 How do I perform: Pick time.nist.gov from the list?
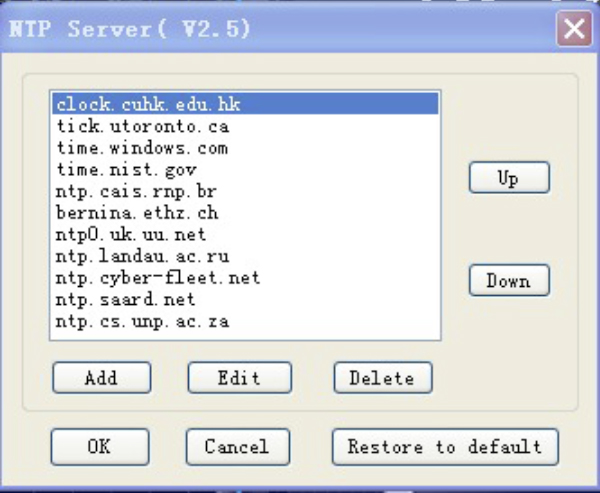245,169
